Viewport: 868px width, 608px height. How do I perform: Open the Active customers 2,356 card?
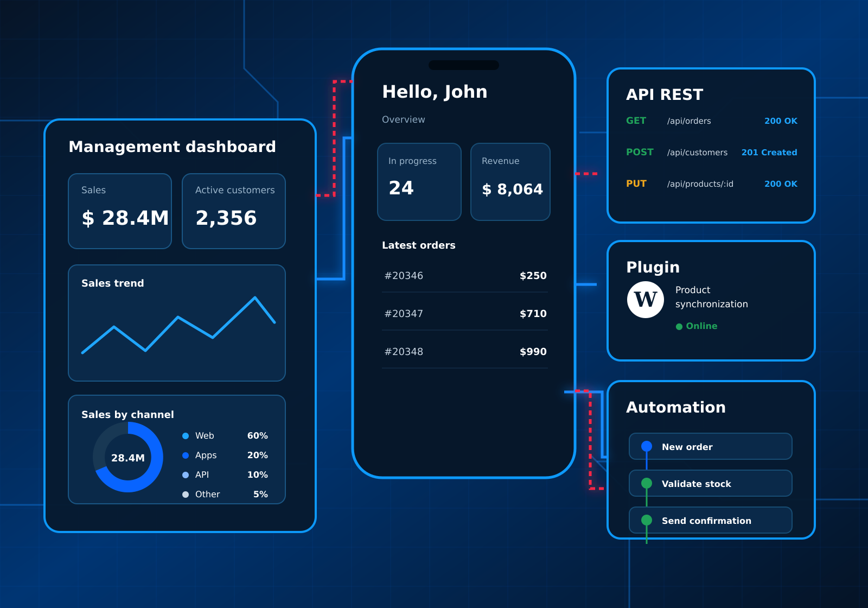point(234,211)
